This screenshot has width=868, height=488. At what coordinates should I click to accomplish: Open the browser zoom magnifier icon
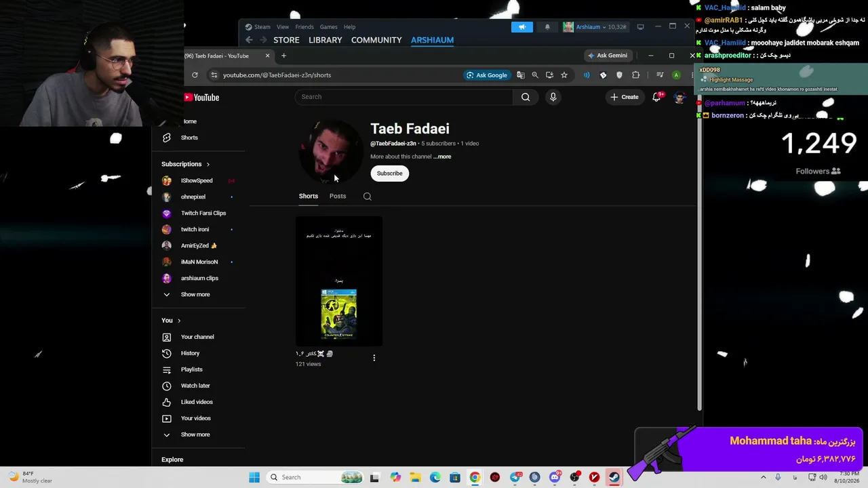(535, 75)
